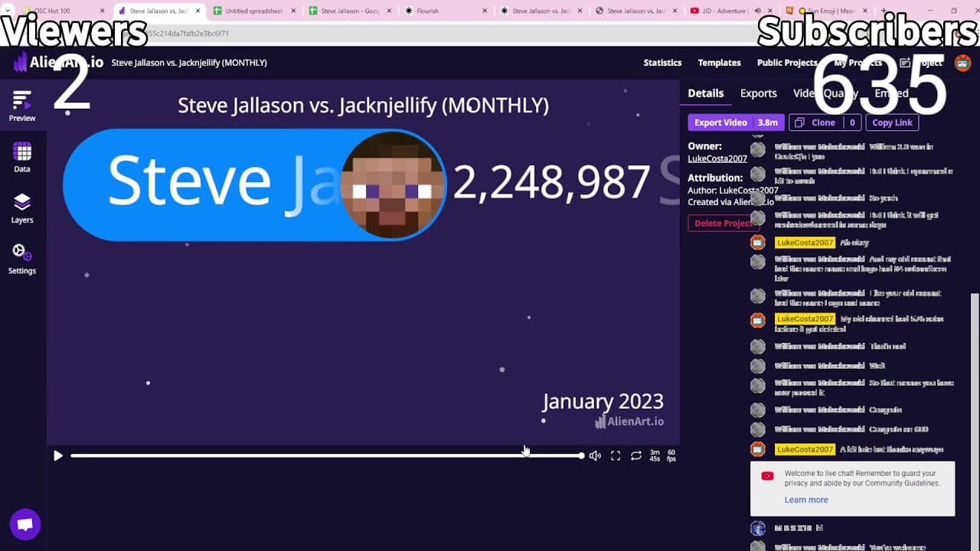Screen dimensions: 980x551
Task: Switch to OSC Hot 100 browser tab
Action: (x=63, y=11)
